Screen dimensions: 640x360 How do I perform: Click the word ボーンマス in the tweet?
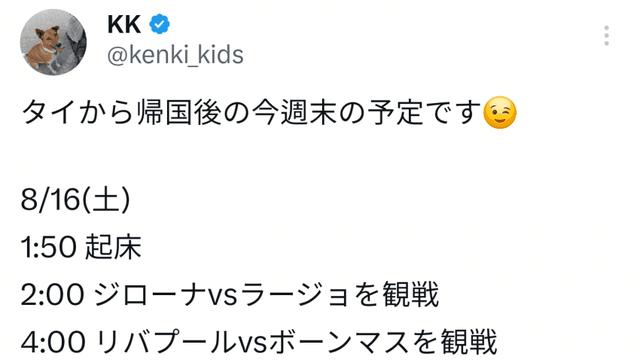pyautogui.click(x=338, y=341)
